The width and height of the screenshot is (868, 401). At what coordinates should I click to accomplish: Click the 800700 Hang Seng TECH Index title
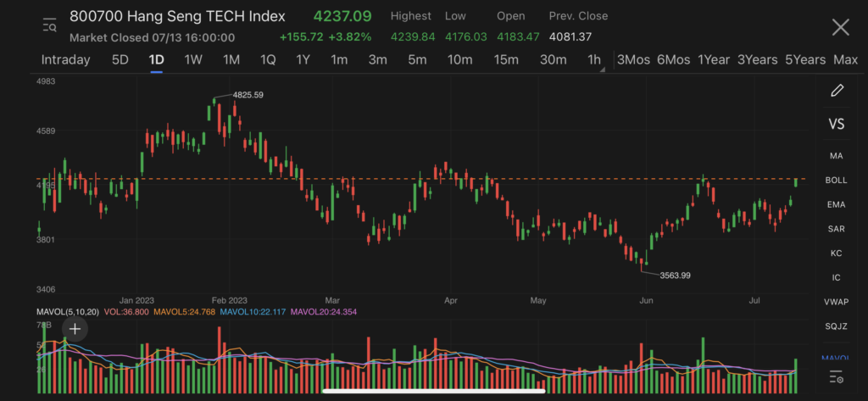tap(177, 17)
